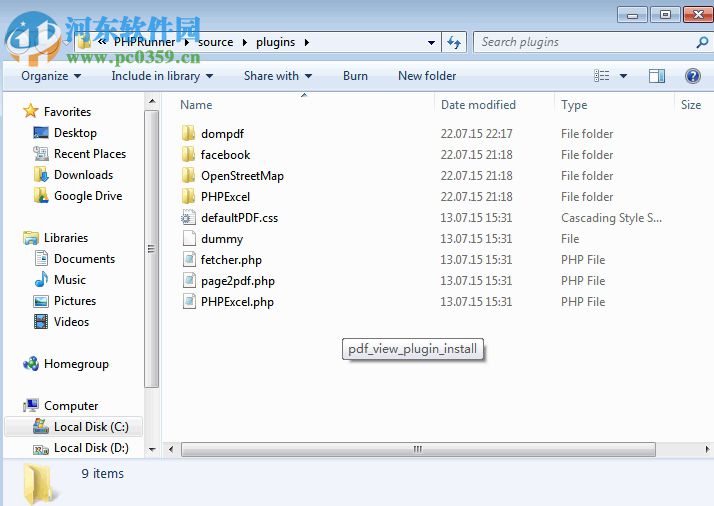714x506 pixels.
Task: Click the Burn toolbar button
Action: click(x=355, y=76)
